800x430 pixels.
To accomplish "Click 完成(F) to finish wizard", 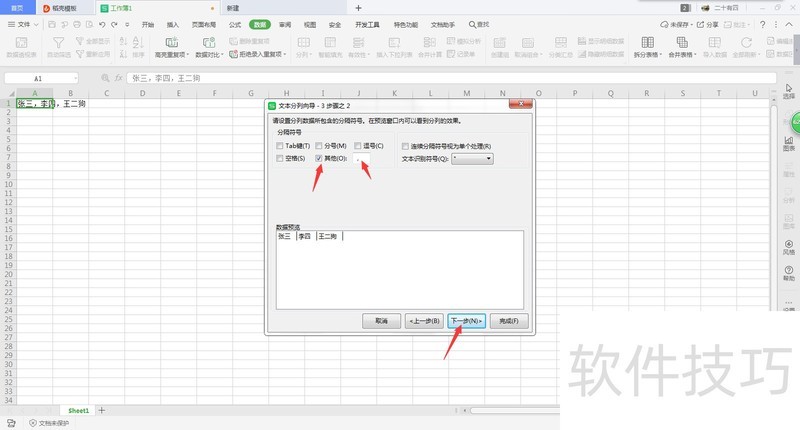I will tap(509, 321).
